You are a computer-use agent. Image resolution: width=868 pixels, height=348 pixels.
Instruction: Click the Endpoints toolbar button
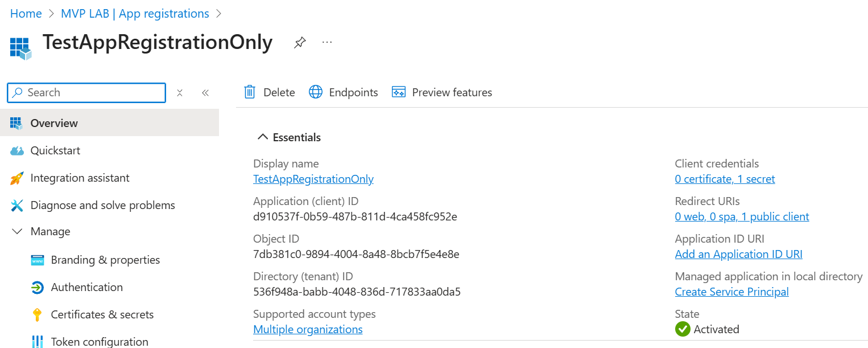coord(344,92)
